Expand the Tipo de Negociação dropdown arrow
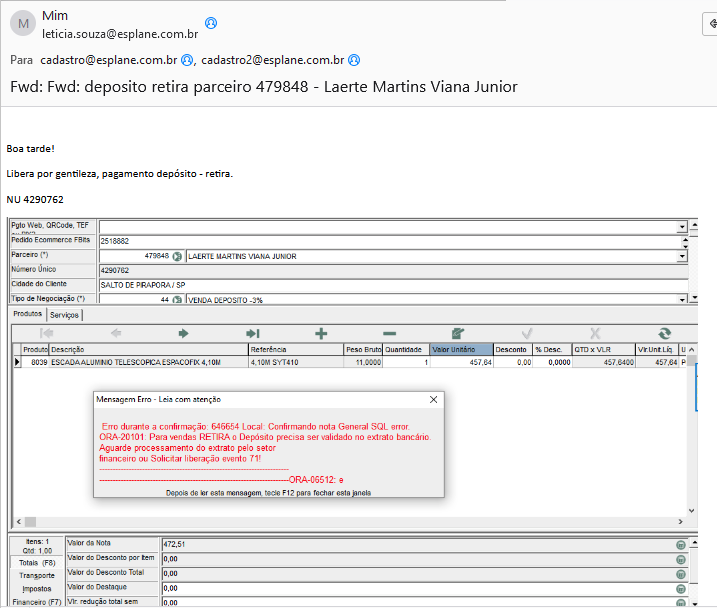This screenshot has width=717, height=608. 682,299
